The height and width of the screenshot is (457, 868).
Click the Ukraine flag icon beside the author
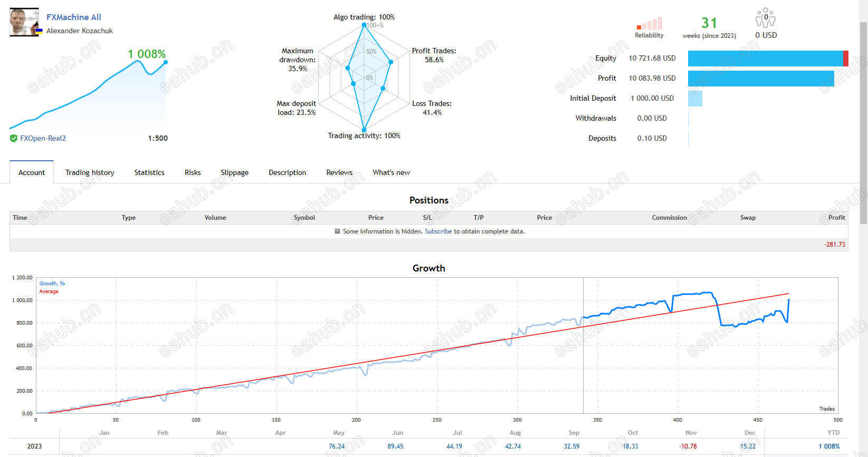[39, 31]
